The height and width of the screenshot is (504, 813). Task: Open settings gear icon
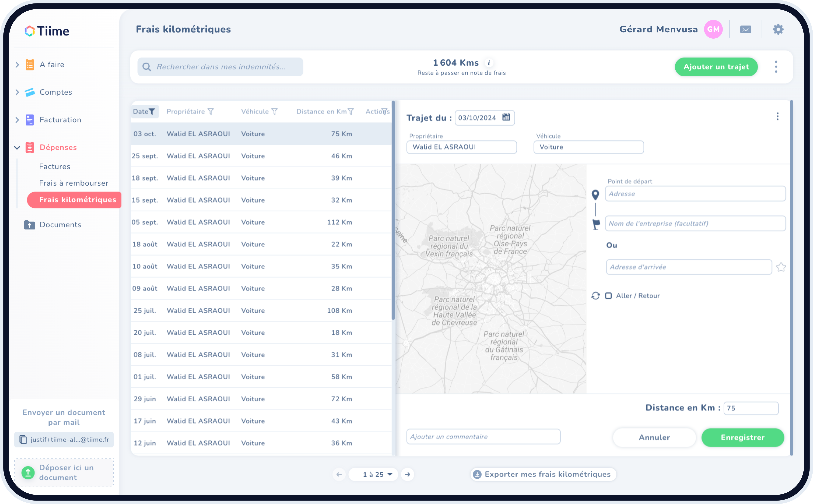(x=778, y=29)
